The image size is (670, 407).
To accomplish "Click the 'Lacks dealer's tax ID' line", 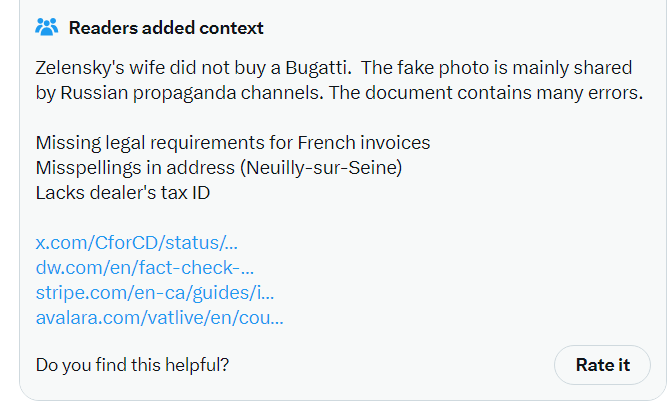I will [123, 193].
